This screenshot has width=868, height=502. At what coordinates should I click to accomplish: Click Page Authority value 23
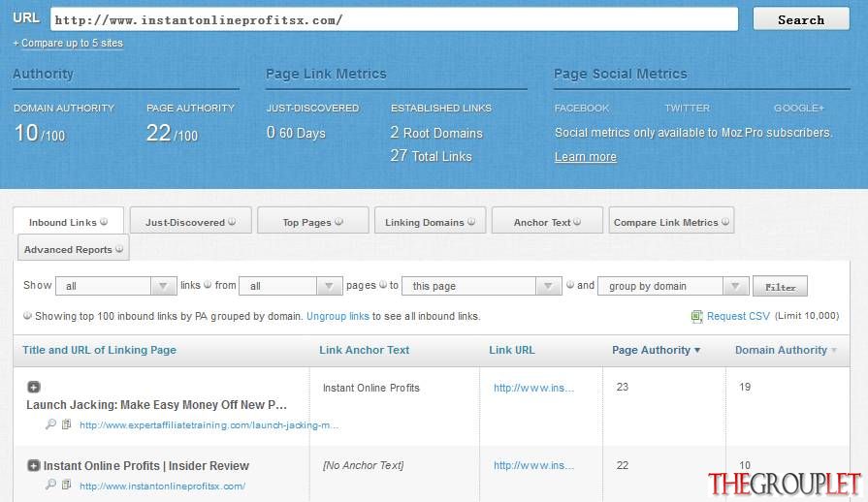(x=623, y=387)
